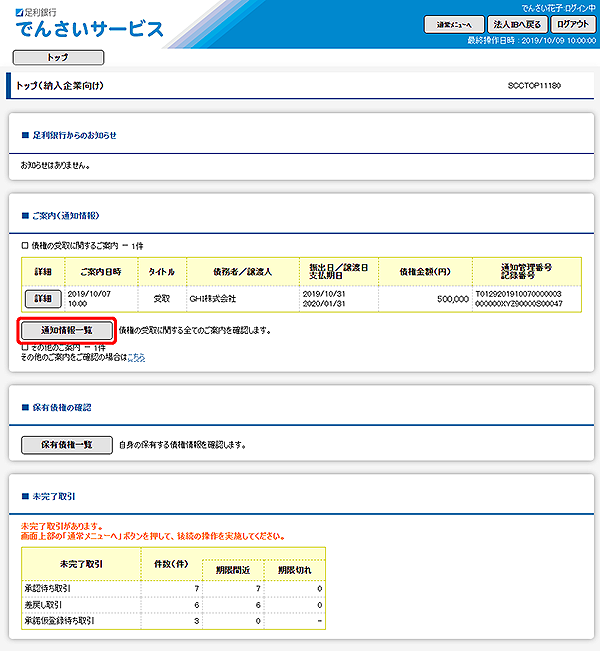
Task: Click the 債権の受取に関するご案内 square marker
Action: click(25, 244)
